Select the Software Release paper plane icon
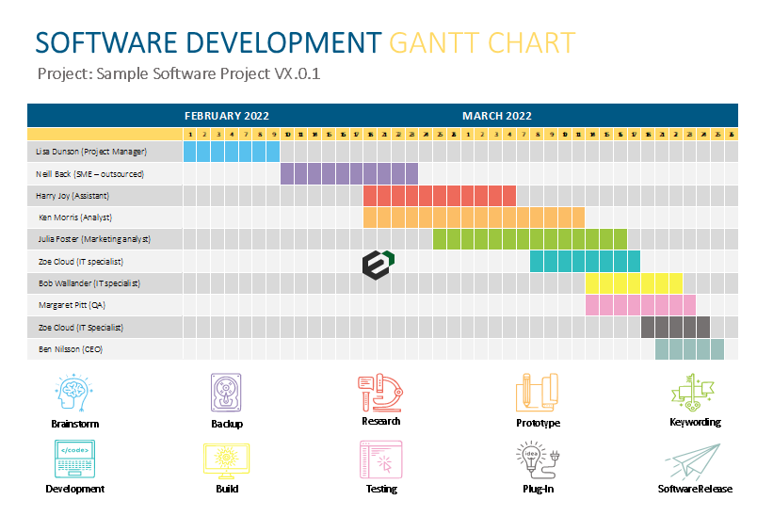 [695, 459]
